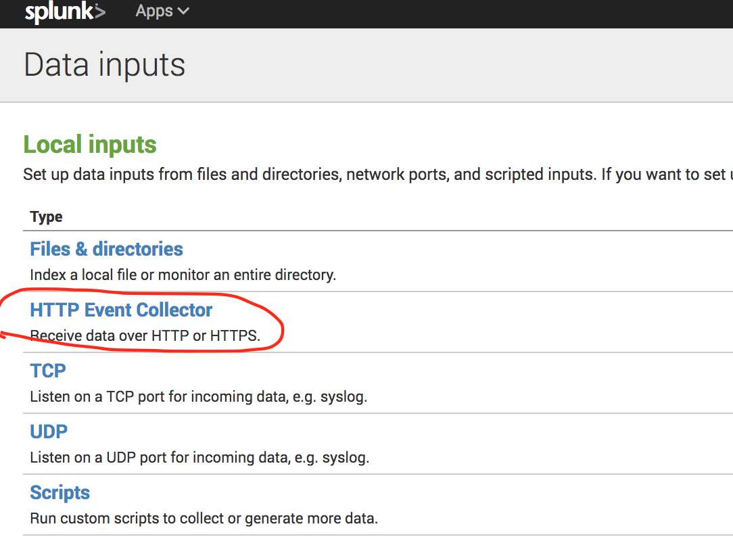Click the Data inputs page title
Image resolution: width=733 pixels, height=560 pixels.
click(105, 65)
